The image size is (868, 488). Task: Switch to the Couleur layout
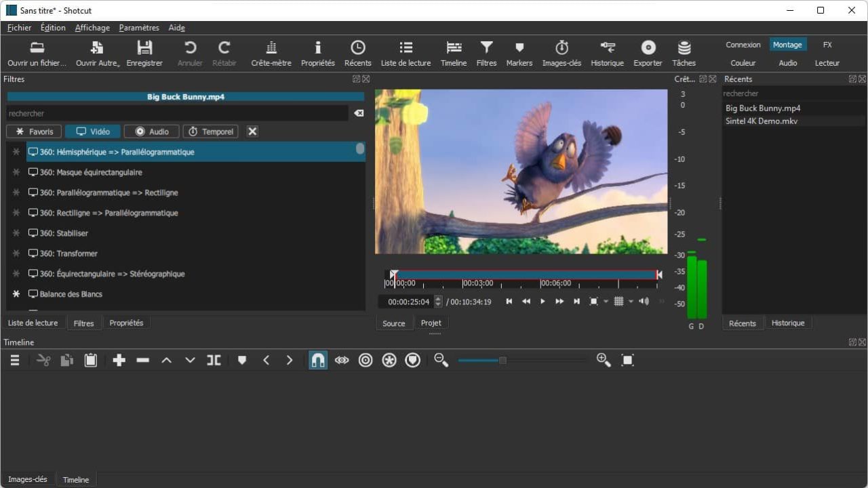(743, 63)
